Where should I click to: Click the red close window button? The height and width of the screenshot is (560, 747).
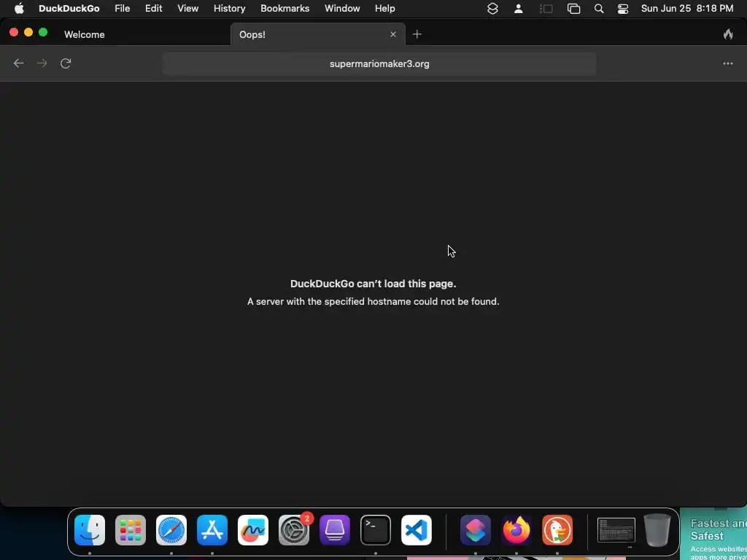(14, 32)
